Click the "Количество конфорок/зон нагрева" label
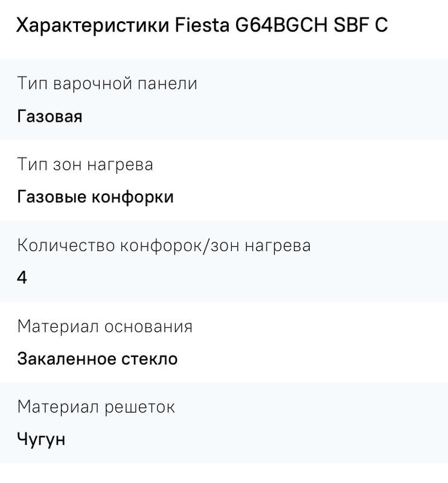 click(x=164, y=245)
